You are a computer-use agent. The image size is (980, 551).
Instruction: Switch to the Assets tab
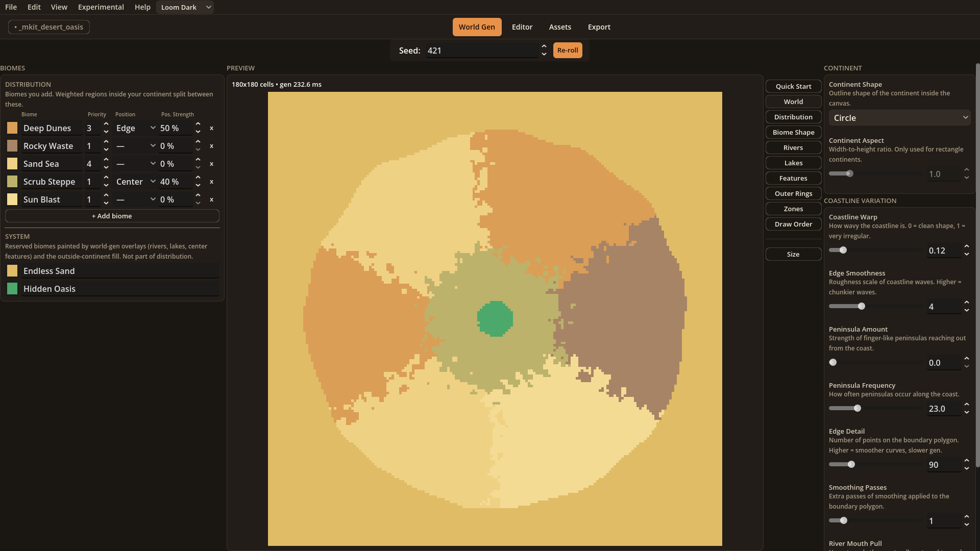(x=560, y=27)
